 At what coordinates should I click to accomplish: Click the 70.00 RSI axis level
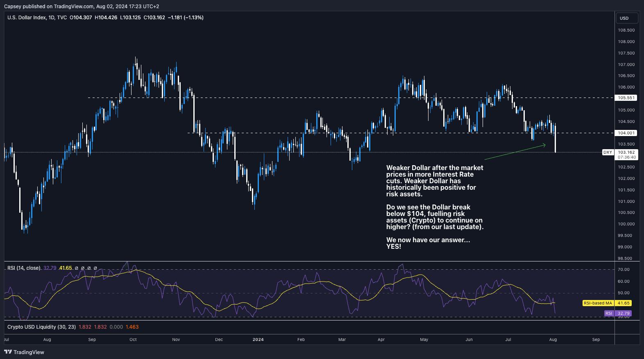coord(624,270)
